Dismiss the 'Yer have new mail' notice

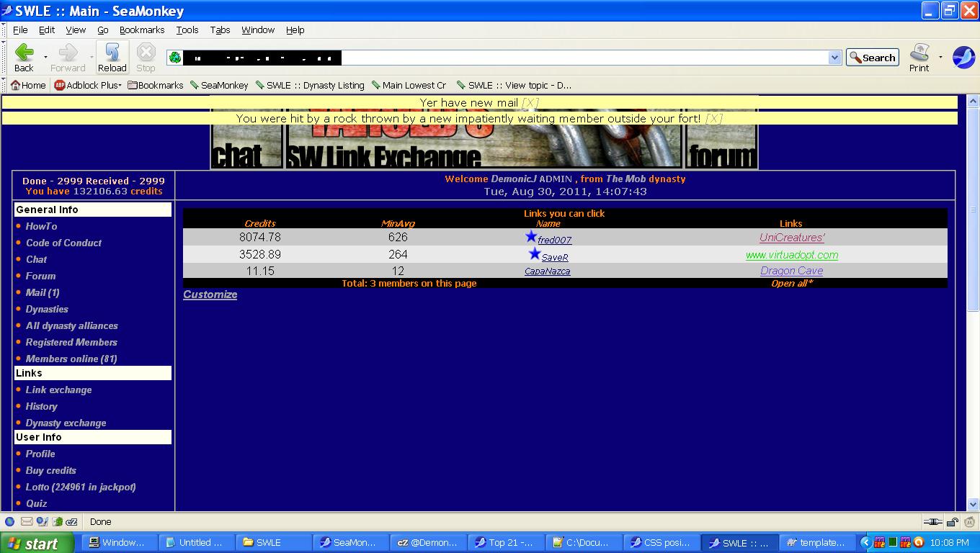pos(530,103)
